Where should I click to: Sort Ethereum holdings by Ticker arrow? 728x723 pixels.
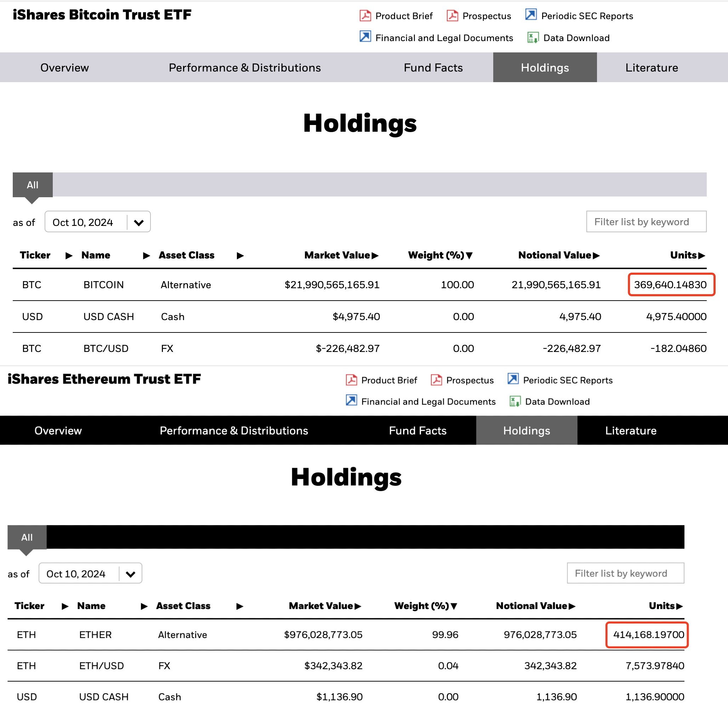tap(65, 606)
